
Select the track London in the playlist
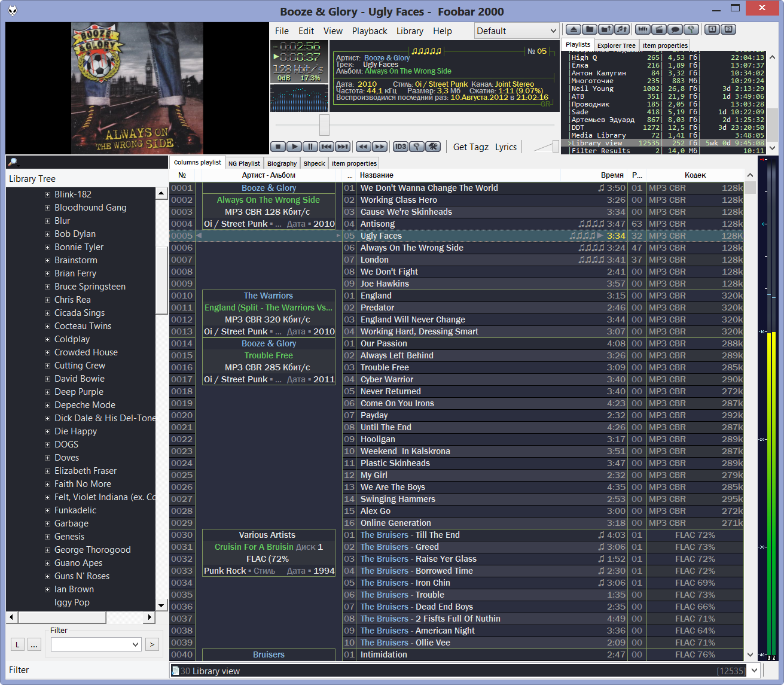[374, 260]
